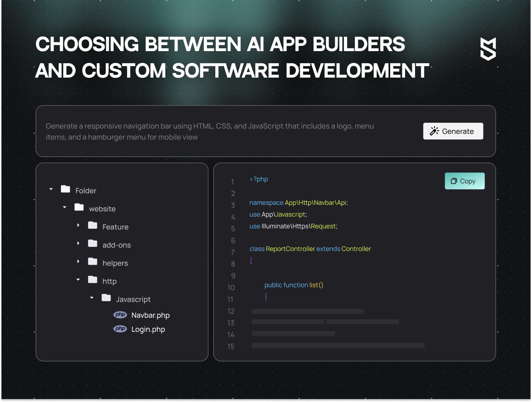Click the PHP icon beside Login.php

pos(120,329)
